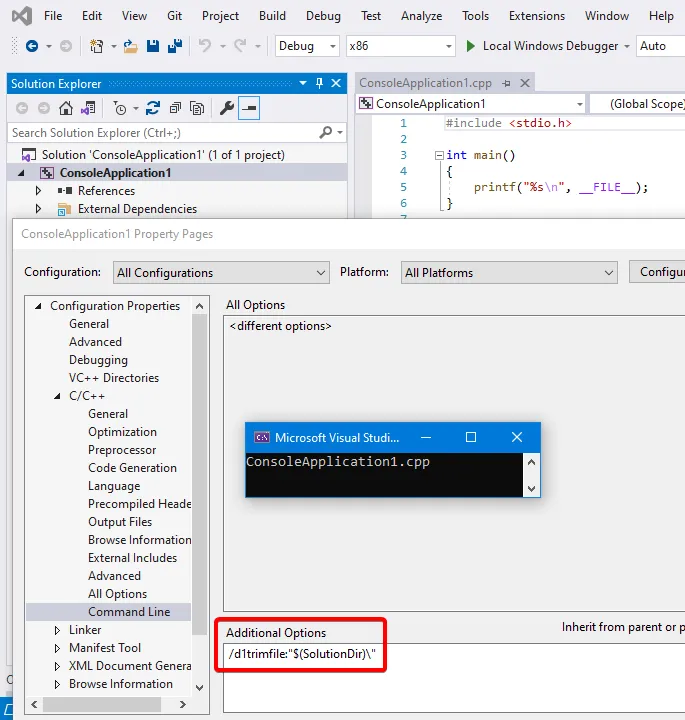Open the Extensions menu
The image size is (685, 720).
(x=537, y=16)
